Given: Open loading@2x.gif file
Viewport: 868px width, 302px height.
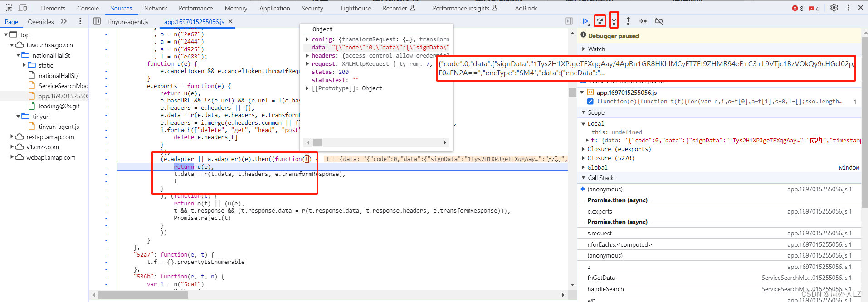Looking at the screenshot, I should pos(59,106).
